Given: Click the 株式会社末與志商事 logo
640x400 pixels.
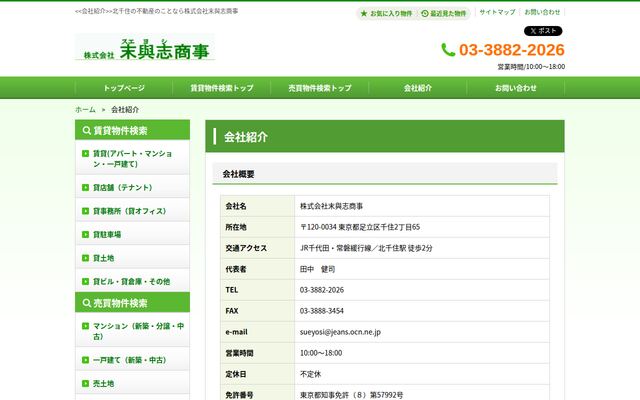Looking at the screenshot, I should click(x=145, y=47).
